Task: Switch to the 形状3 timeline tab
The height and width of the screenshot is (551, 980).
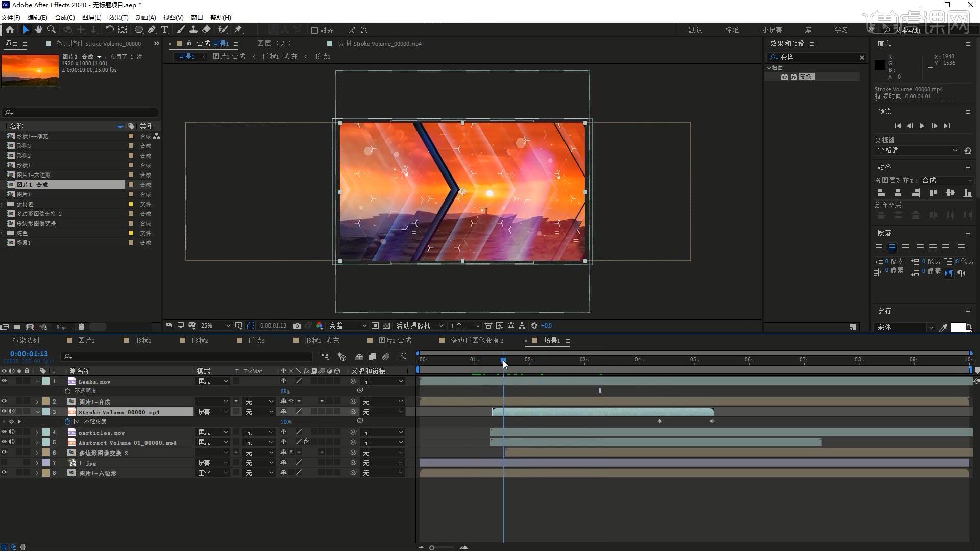Action: [256, 340]
